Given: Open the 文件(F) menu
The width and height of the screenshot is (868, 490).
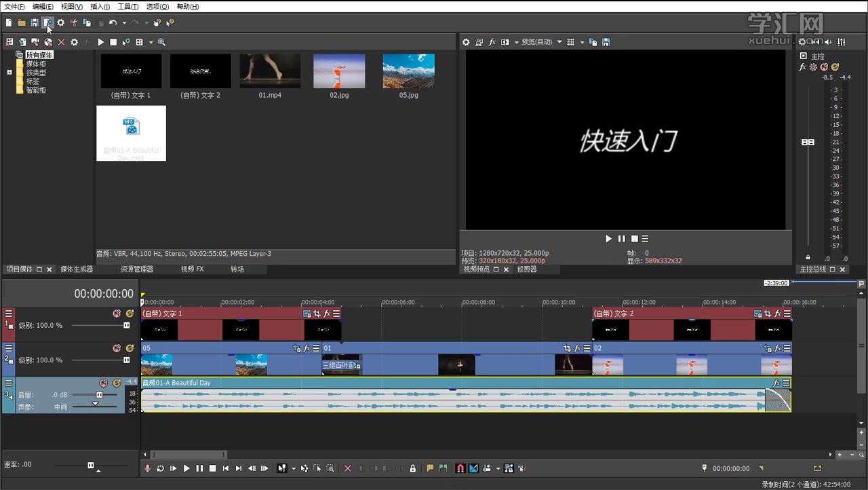Looking at the screenshot, I should pos(14,7).
